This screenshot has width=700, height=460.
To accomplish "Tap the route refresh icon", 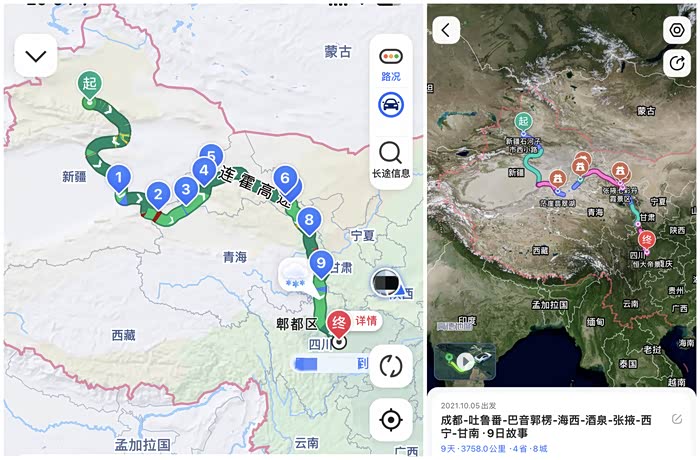I will tap(391, 366).
